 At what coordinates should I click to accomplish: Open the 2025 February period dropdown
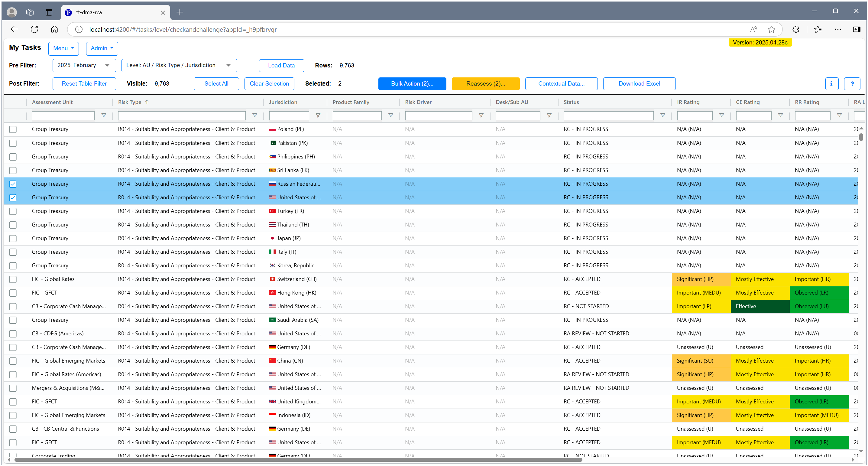coord(84,65)
